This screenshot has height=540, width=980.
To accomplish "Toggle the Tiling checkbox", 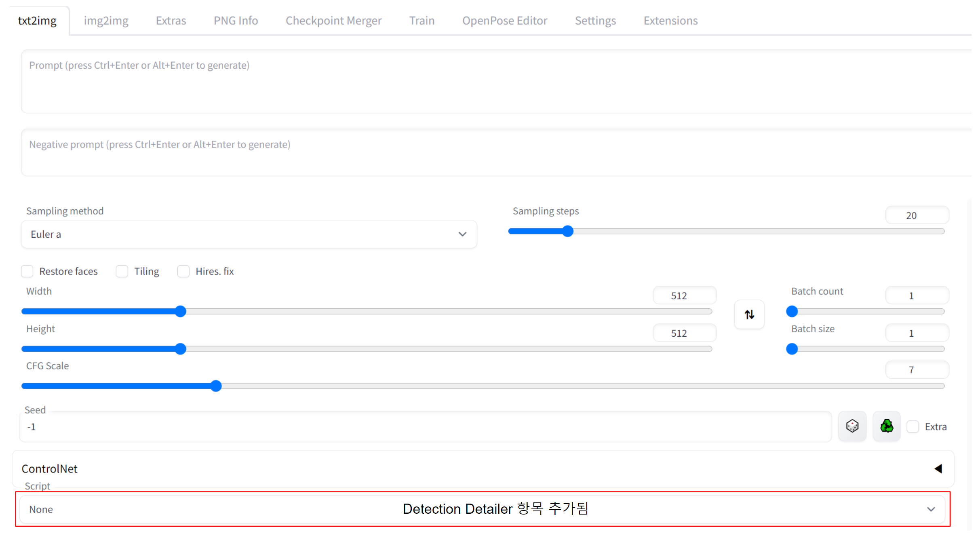I will 122,271.
